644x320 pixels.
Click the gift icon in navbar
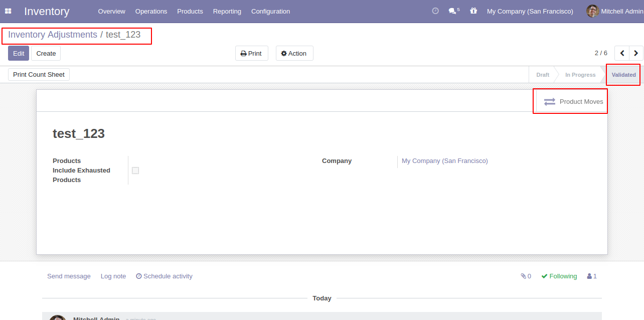pos(473,11)
